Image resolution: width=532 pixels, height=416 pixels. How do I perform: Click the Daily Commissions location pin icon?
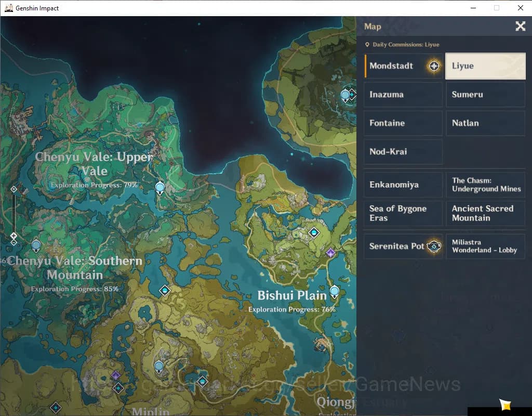367,45
